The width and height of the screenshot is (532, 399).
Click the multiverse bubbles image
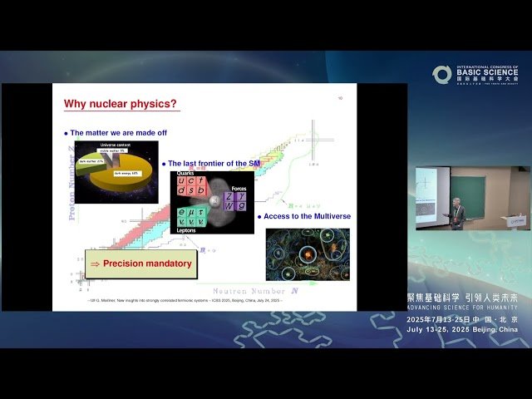coord(307,254)
